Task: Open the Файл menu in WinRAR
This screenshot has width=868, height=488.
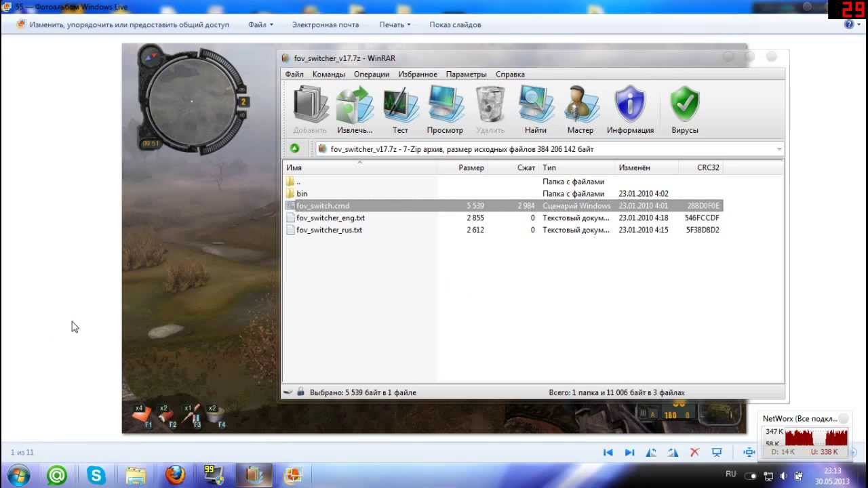Action: (x=294, y=75)
